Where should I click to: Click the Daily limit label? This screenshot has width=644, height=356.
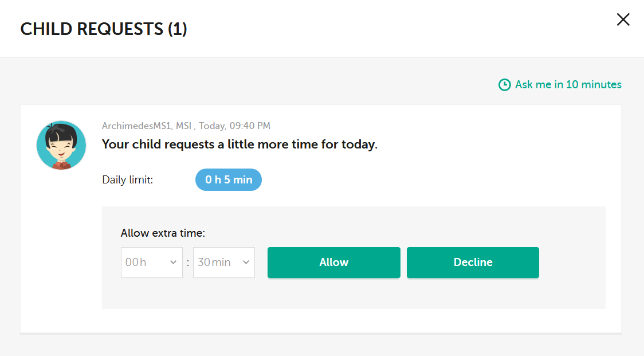click(127, 179)
